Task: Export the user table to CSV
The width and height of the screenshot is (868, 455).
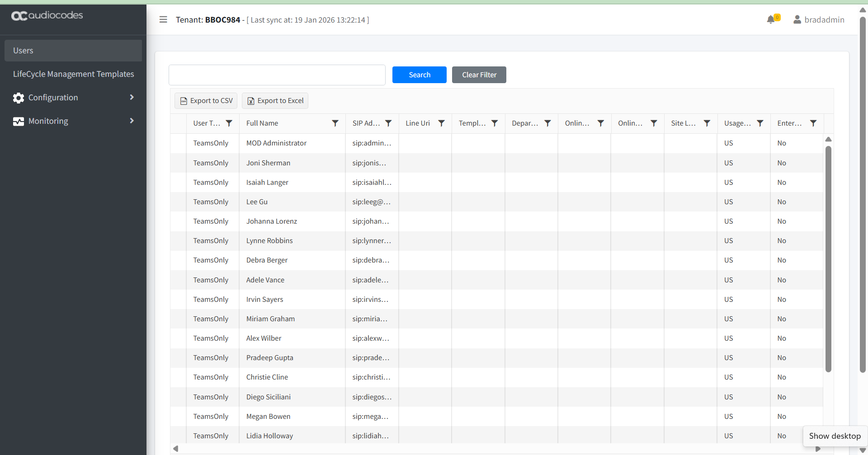Action: (x=206, y=101)
